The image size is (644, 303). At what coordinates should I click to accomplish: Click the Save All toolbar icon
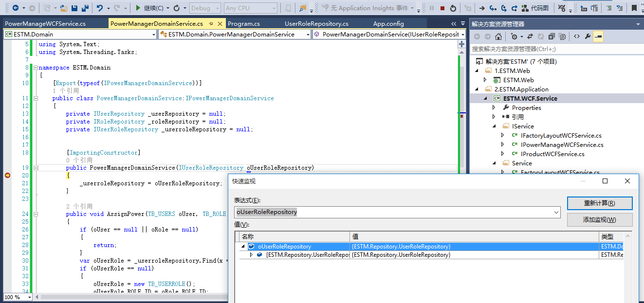85,8
